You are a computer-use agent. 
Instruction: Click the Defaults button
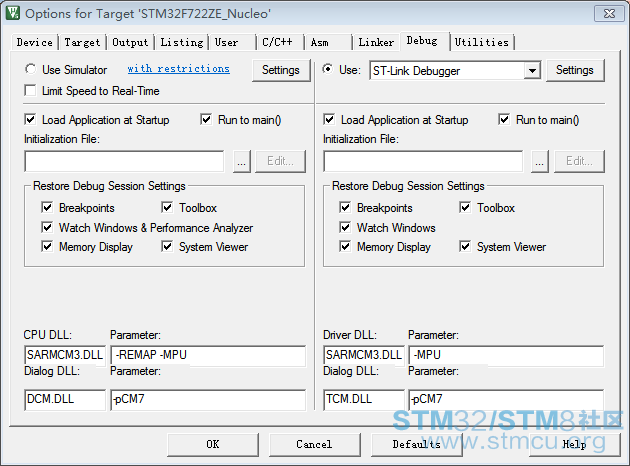[417, 444]
